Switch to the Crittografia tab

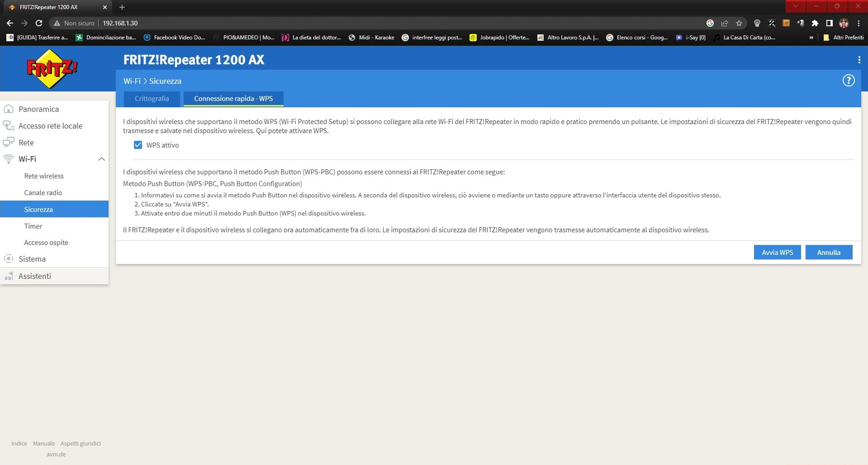[x=152, y=99]
